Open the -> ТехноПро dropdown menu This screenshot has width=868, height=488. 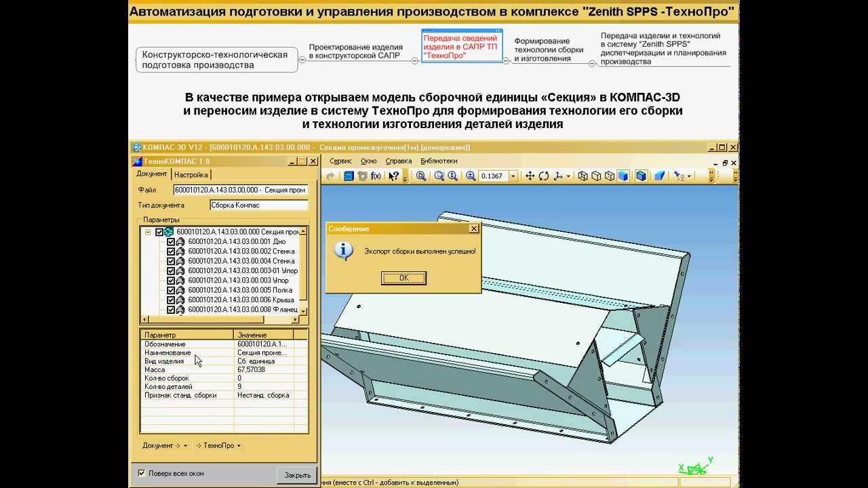coord(218,445)
